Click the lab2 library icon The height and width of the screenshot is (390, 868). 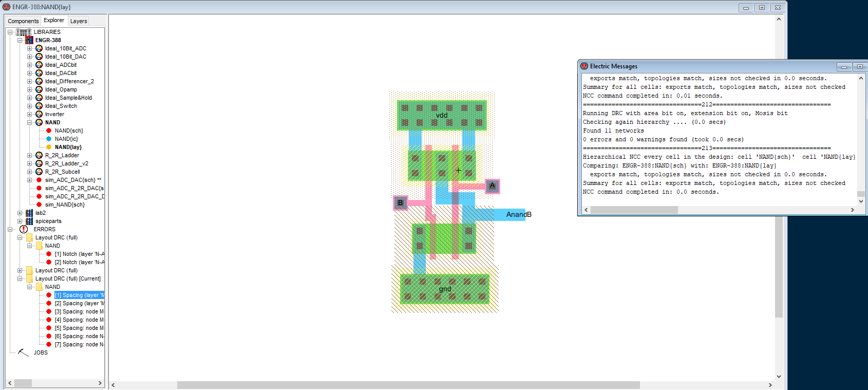point(29,213)
